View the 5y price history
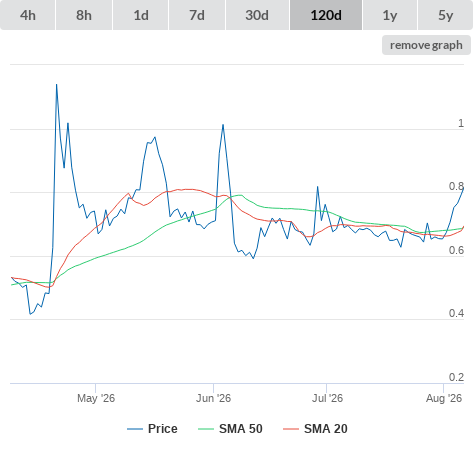This screenshot has height=455, width=474. pos(446,15)
